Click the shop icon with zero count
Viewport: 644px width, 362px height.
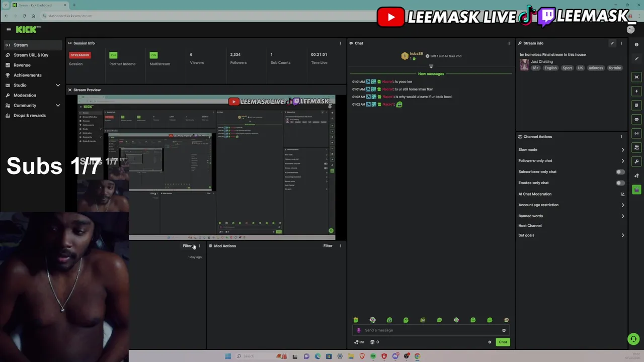point(374,342)
